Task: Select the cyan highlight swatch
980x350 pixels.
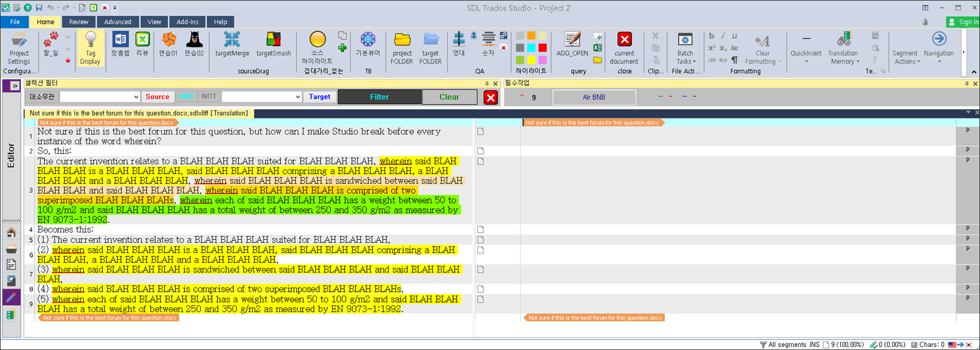Action: point(531,48)
